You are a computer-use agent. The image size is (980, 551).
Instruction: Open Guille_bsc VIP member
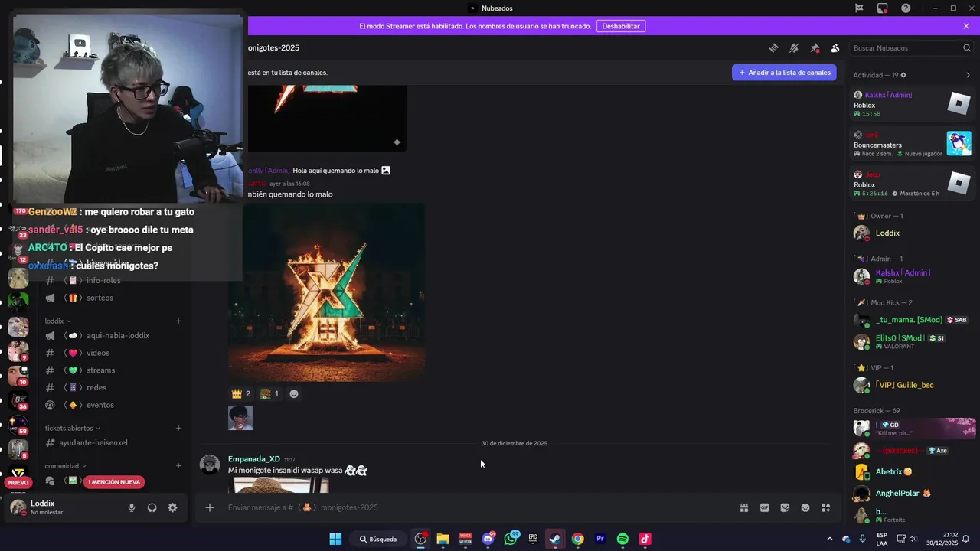tap(911, 385)
